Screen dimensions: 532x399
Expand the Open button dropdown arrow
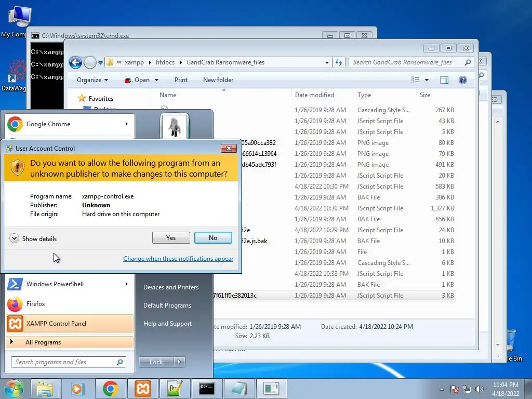pyautogui.click(x=157, y=80)
